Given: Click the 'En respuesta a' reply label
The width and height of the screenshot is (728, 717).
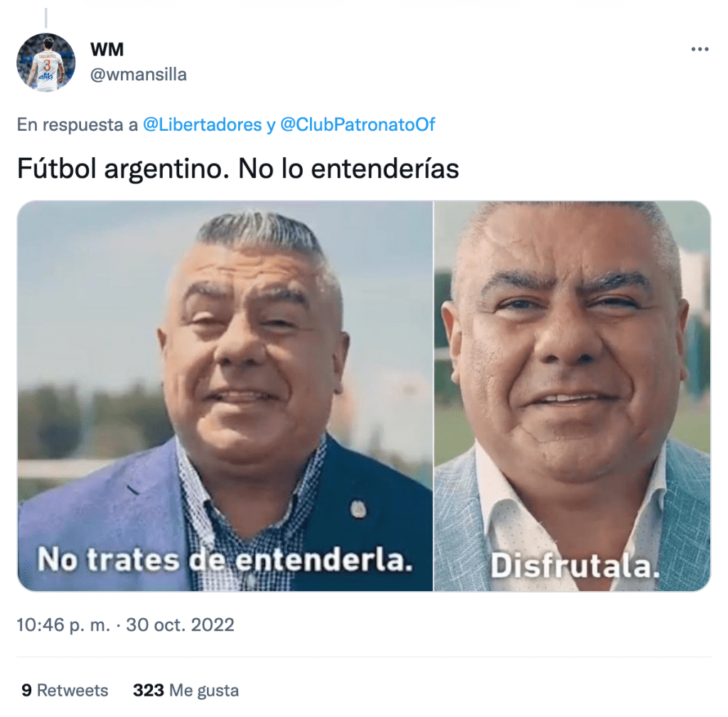Looking at the screenshot, I should (77, 124).
